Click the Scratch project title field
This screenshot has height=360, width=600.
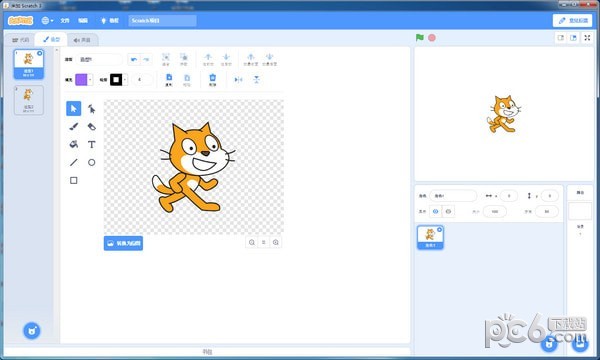(x=162, y=20)
